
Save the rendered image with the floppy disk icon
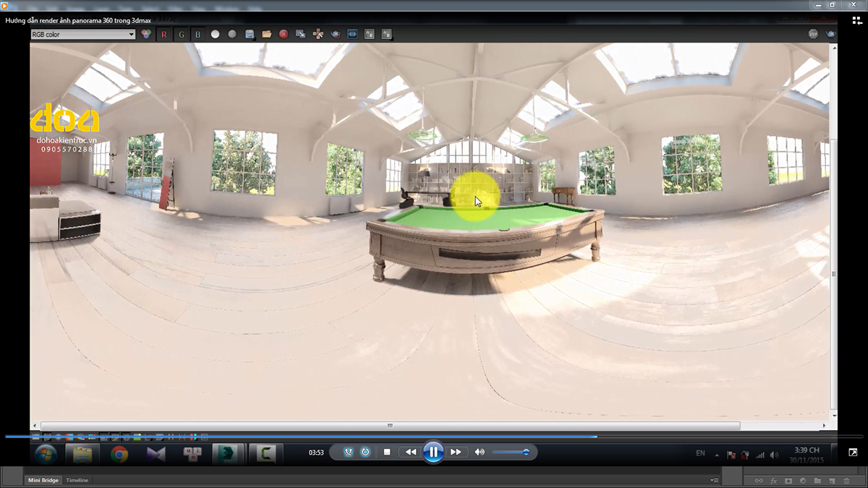(249, 33)
